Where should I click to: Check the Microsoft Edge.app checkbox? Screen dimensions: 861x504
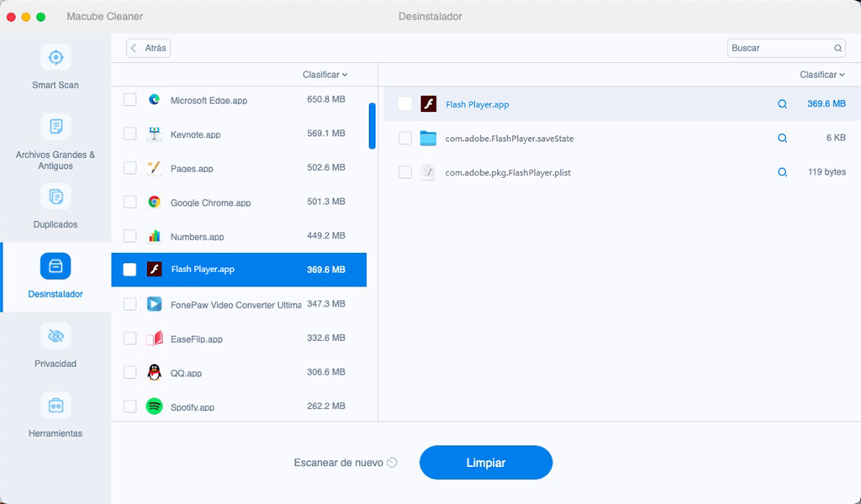click(130, 100)
